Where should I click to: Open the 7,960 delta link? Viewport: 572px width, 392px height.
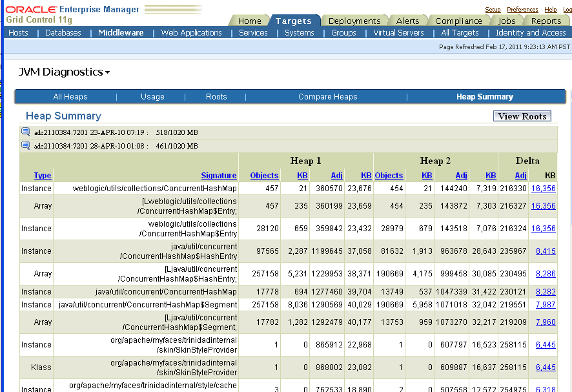coord(546,322)
